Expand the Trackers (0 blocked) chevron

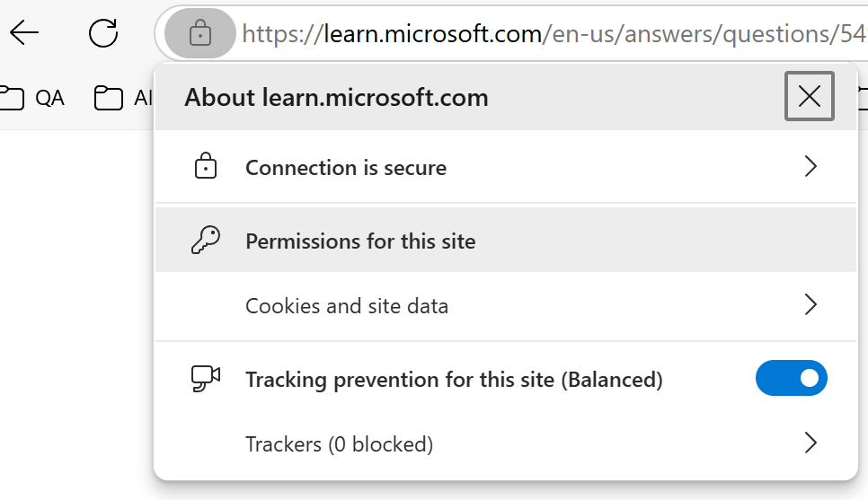coord(810,443)
